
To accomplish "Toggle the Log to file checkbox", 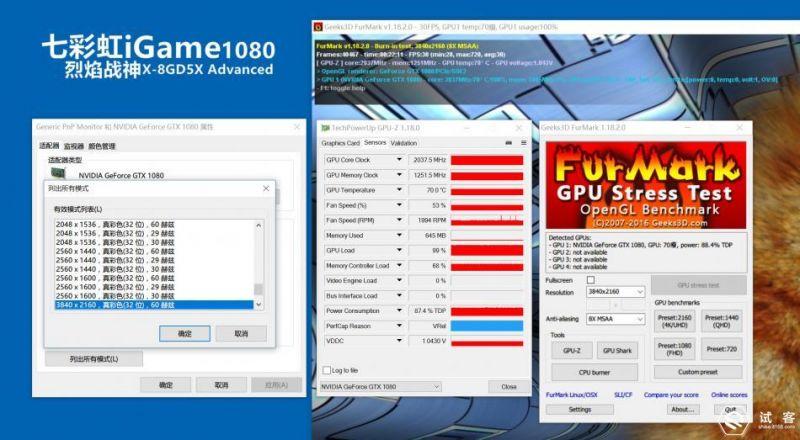I will [x=327, y=370].
